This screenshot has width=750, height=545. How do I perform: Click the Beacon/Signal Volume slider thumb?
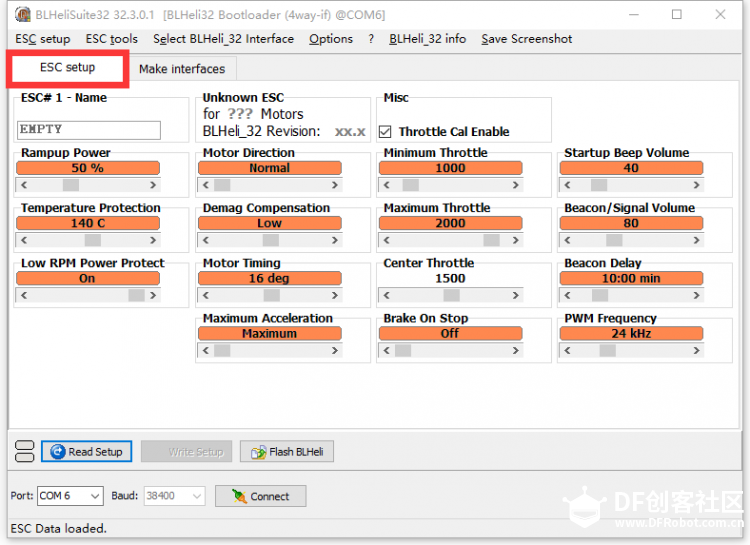(614, 240)
